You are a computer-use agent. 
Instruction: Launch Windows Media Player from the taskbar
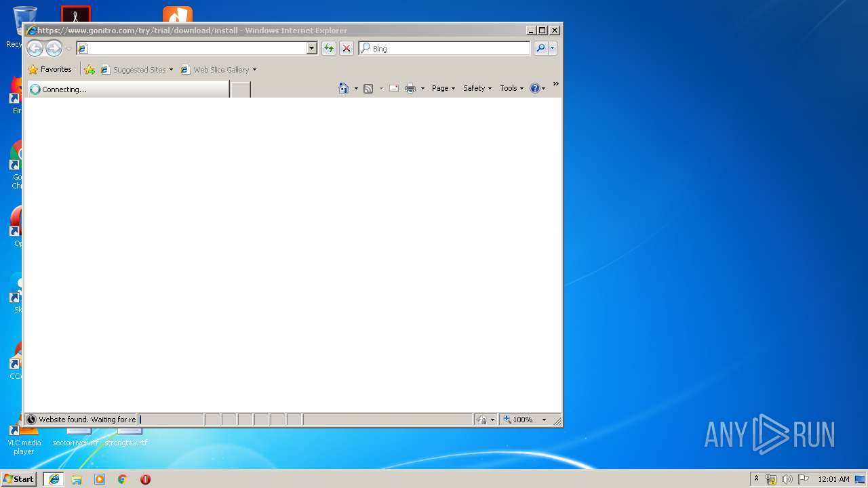(x=100, y=479)
